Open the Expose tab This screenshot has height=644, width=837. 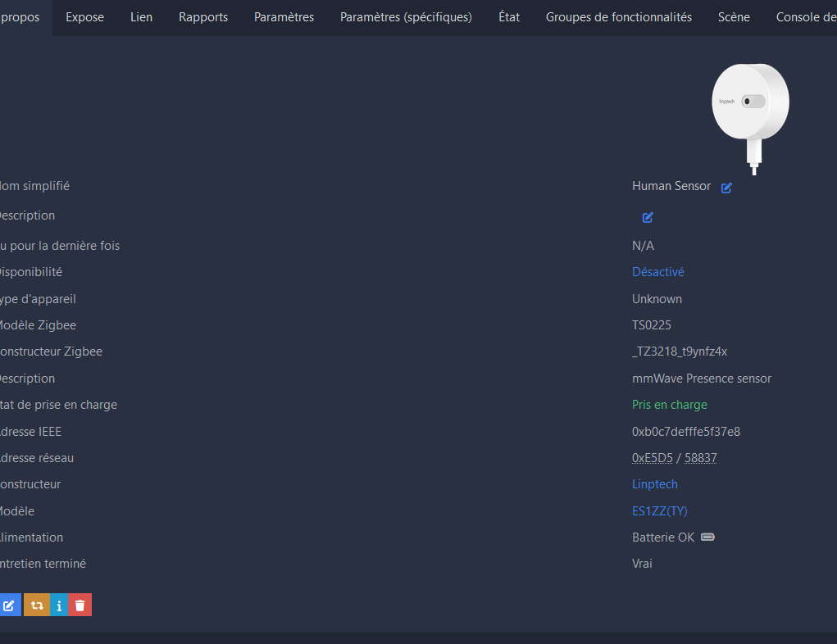tap(85, 17)
